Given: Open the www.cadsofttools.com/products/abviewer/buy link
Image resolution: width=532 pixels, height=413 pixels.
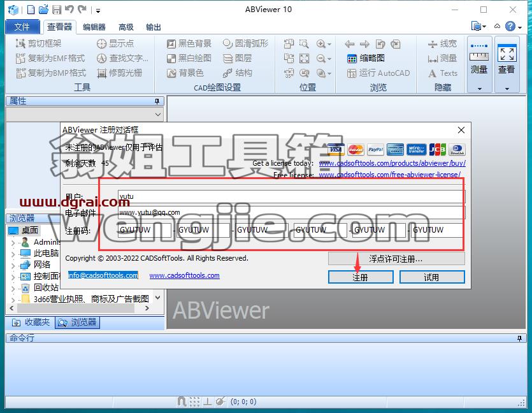Looking at the screenshot, I should (392, 163).
